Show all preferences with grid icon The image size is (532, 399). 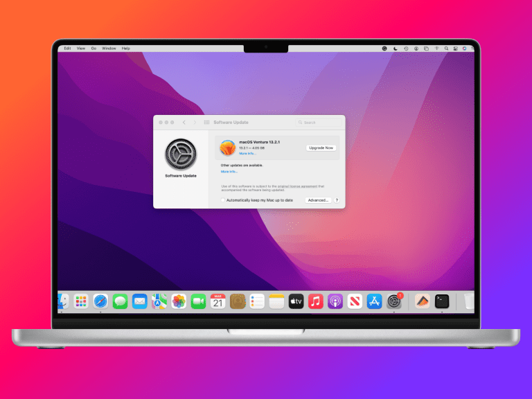[x=206, y=123]
